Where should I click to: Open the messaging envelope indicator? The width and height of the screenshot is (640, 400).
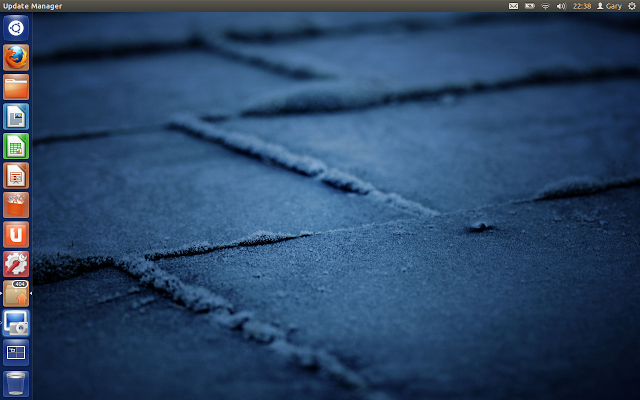pyautogui.click(x=513, y=6)
